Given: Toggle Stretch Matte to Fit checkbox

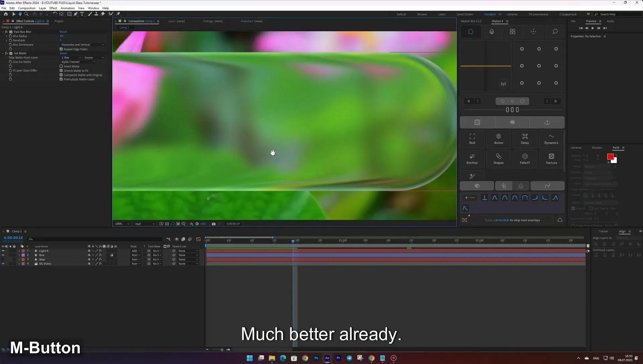Looking at the screenshot, I should pyautogui.click(x=61, y=71).
